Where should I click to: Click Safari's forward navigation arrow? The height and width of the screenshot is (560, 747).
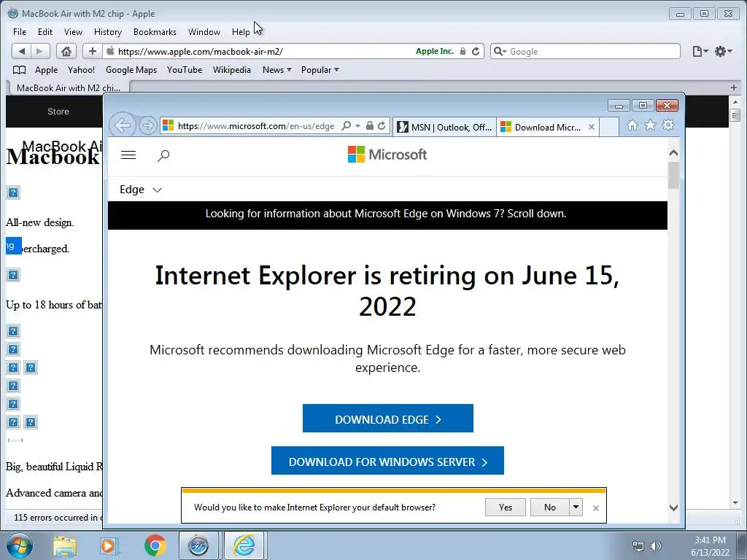click(x=40, y=51)
